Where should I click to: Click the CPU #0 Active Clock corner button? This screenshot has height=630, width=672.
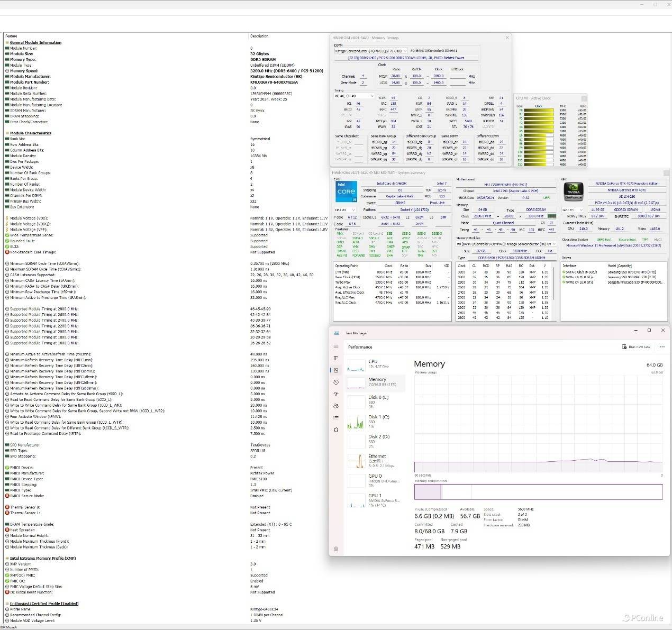(584, 98)
